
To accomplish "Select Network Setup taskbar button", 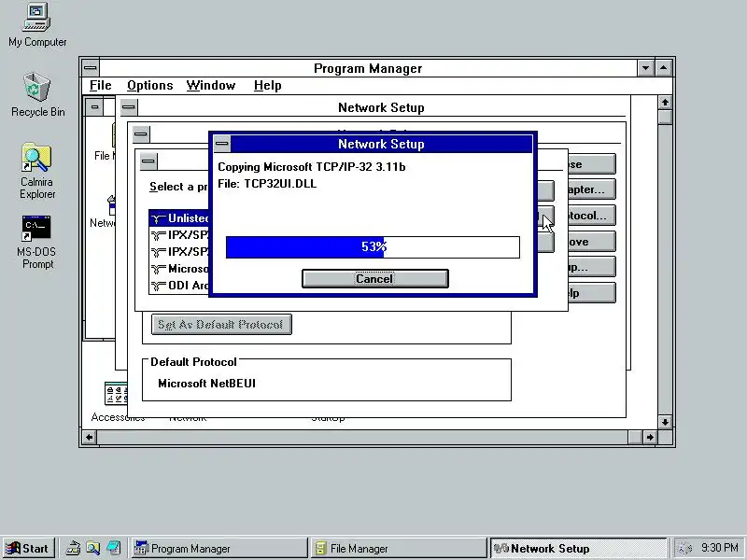I will coord(578,548).
